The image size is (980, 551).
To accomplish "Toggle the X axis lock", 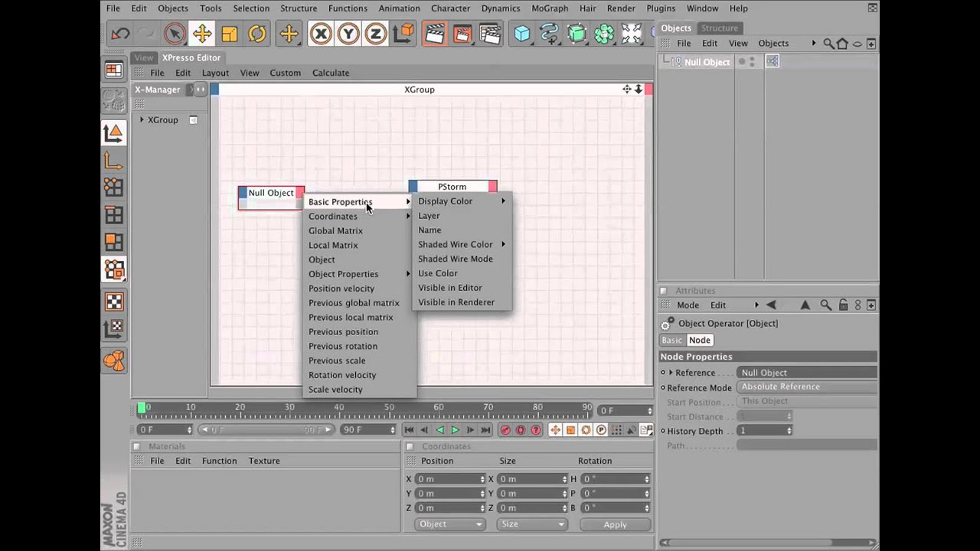I will tap(321, 34).
